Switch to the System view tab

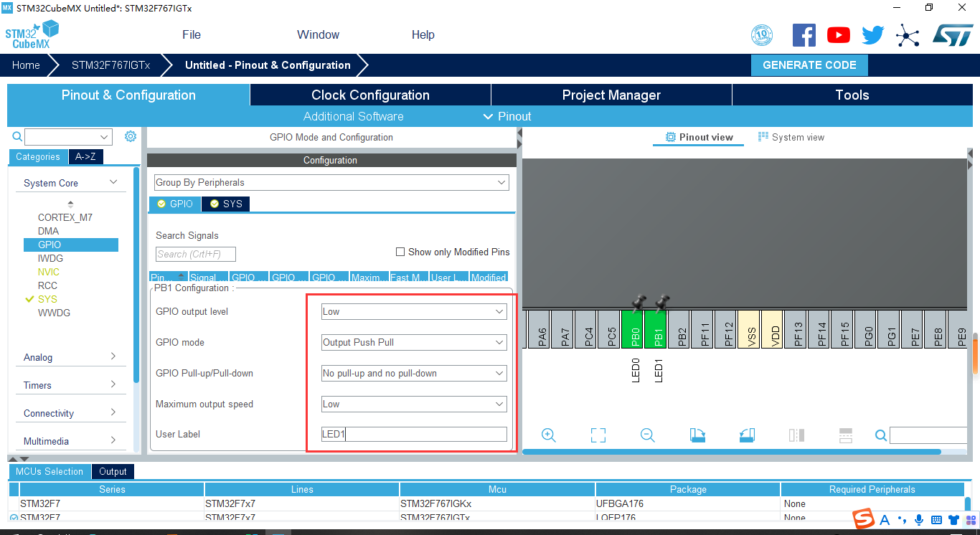coord(791,137)
